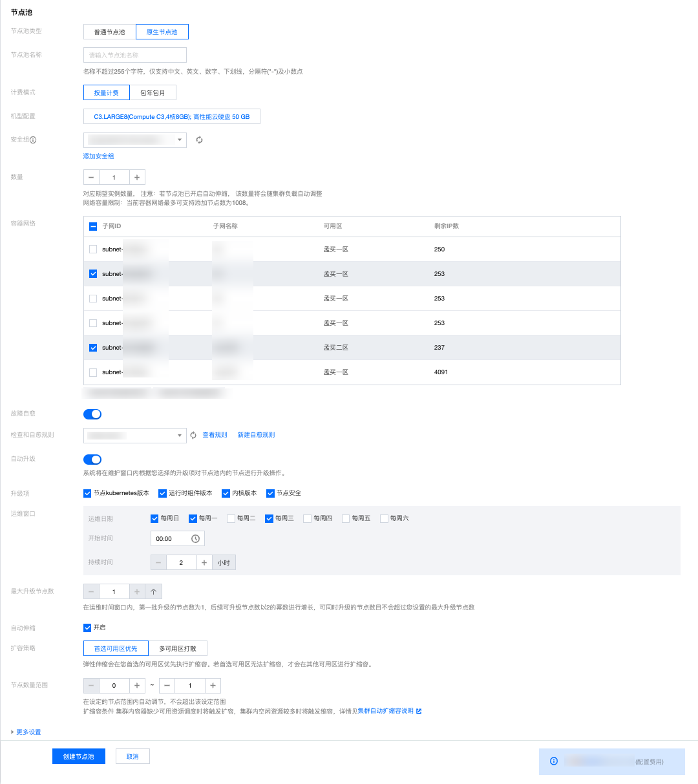Screen dimensions: 698x784
Task: Switch billing mode to 包年包月
Action: tap(153, 93)
